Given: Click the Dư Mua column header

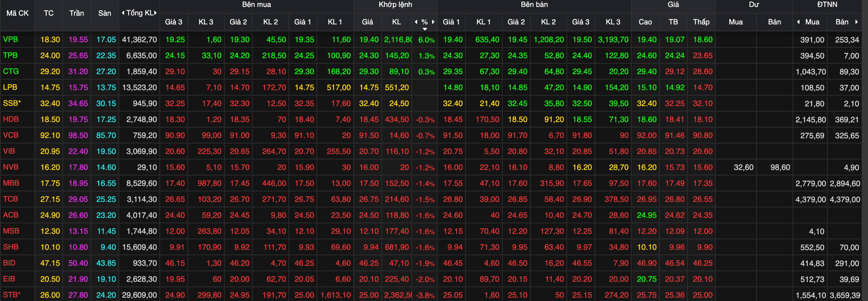Looking at the screenshot, I should point(736,22).
